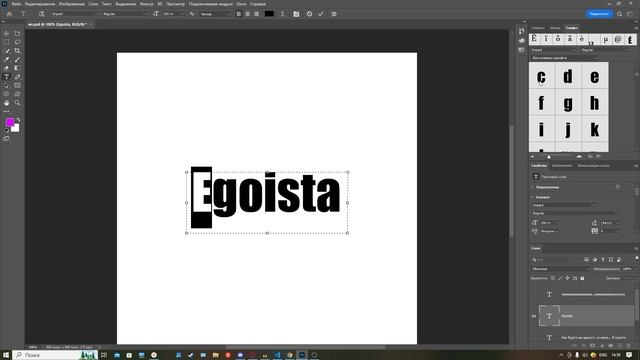
Task: Switch to the Свойства tab
Action: [539, 166]
